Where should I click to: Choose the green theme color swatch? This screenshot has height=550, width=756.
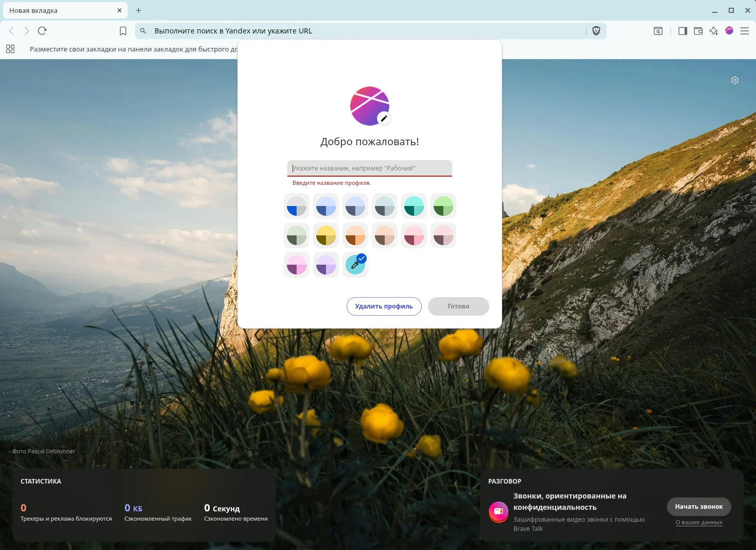pyautogui.click(x=443, y=206)
